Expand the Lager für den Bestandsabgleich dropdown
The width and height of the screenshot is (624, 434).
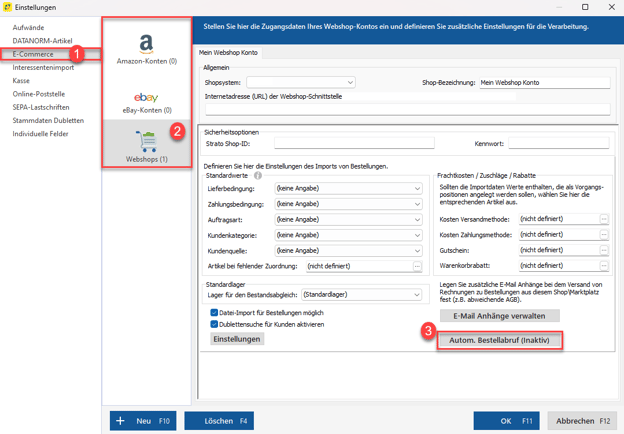[417, 296]
